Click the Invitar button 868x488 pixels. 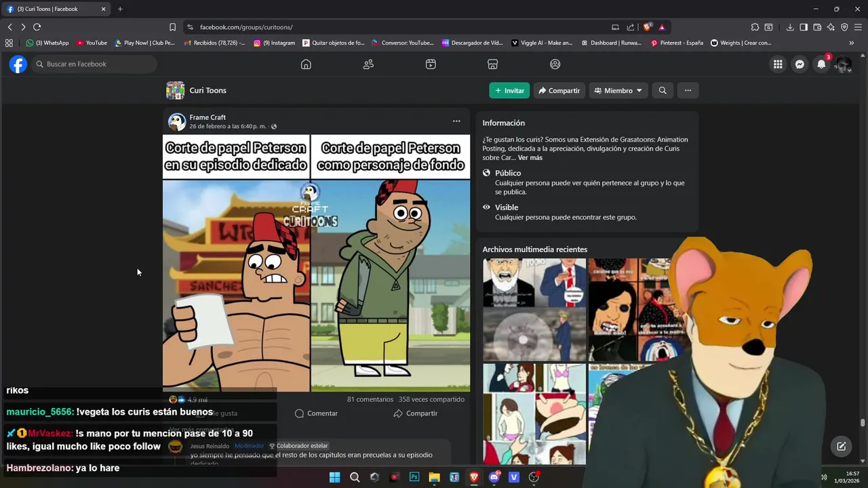(509, 90)
